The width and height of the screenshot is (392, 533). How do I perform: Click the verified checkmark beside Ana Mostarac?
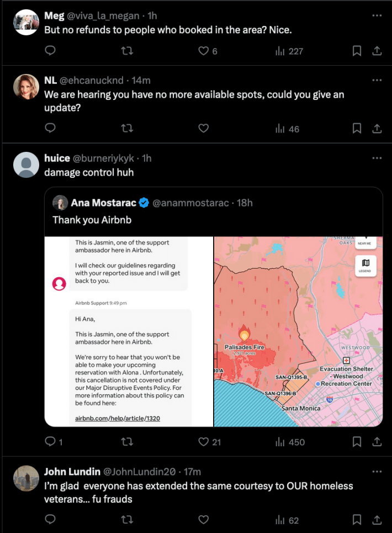point(144,202)
